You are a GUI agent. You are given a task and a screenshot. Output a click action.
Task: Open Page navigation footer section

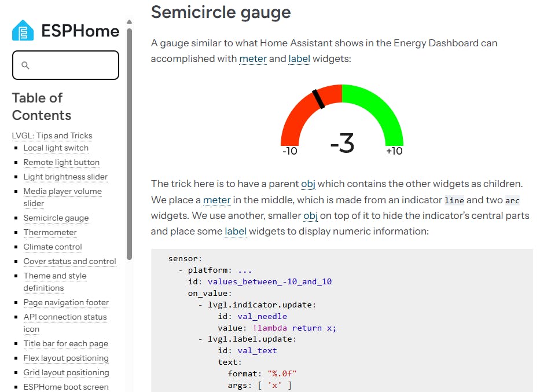click(66, 302)
